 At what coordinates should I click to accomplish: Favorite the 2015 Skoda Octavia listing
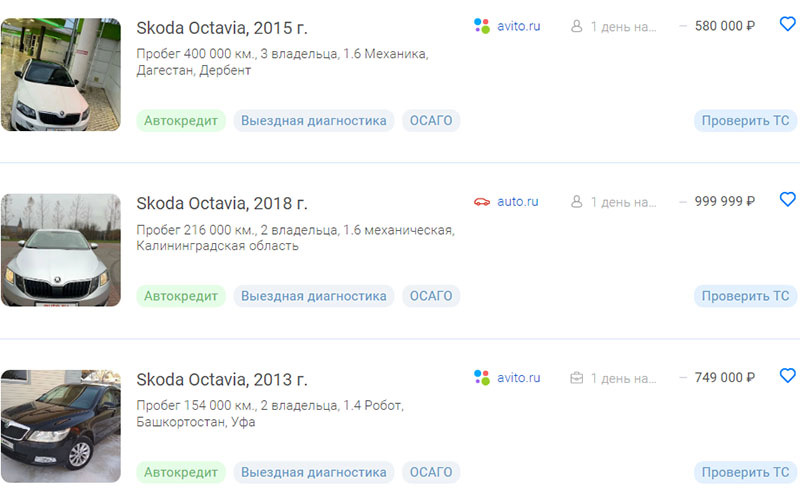coord(787,24)
